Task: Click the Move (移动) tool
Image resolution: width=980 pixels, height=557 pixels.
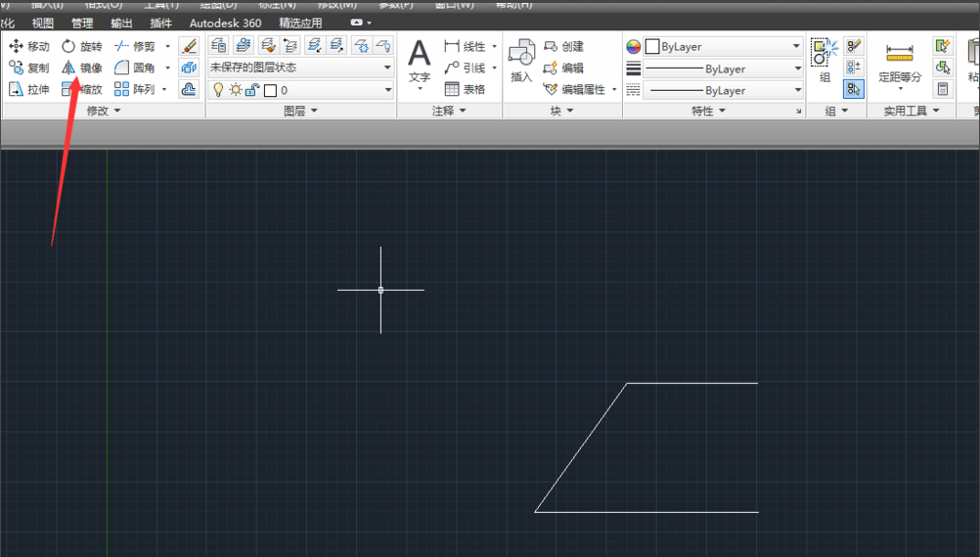Action: pyautogui.click(x=28, y=46)
